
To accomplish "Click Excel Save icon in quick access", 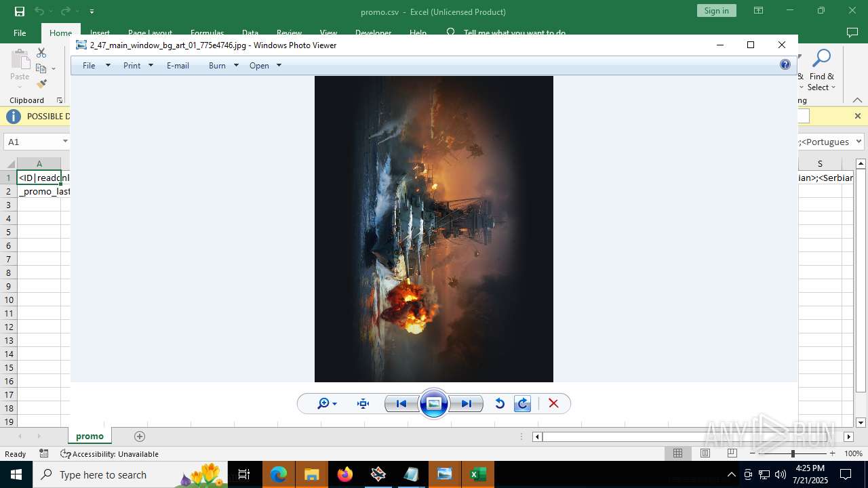I will point(20,12).
